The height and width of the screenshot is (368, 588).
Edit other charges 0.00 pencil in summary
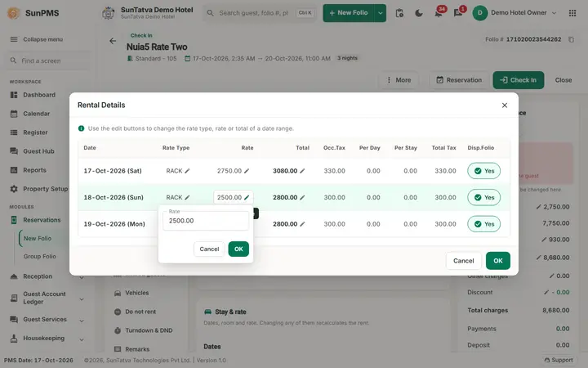point(551,276)
